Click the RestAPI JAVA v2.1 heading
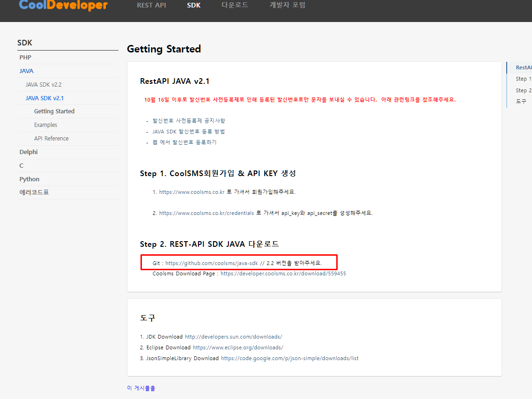Viewport: 532px width, 399px height. click(x=175, y=81)
